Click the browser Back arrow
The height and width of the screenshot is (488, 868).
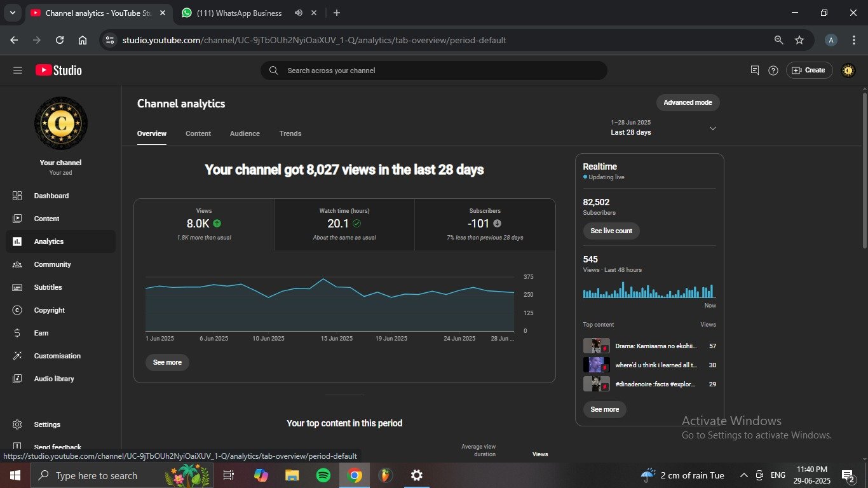14,40
